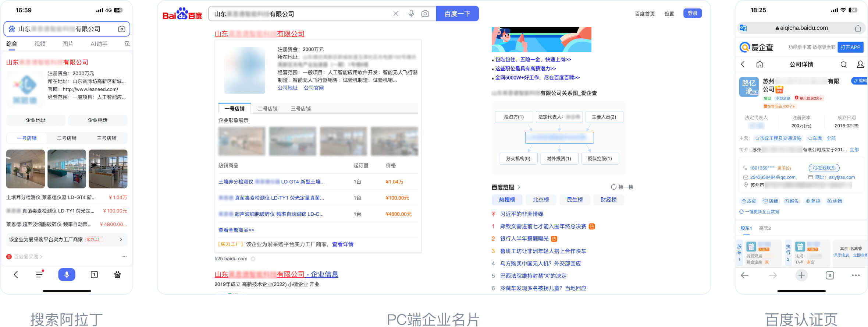Switch to AI助手 tab
Viewport: 868px width, 327px height.
point(99,44)
